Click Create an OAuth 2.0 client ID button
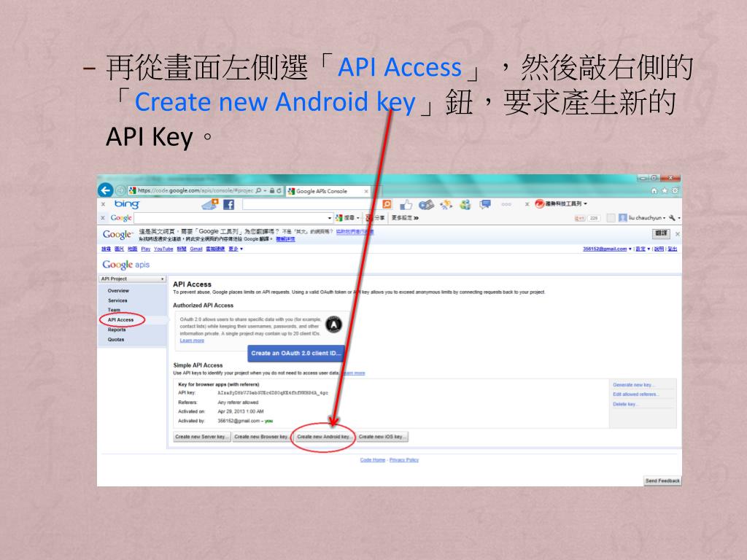Screen dimensions: 747x560 (296, 354)
